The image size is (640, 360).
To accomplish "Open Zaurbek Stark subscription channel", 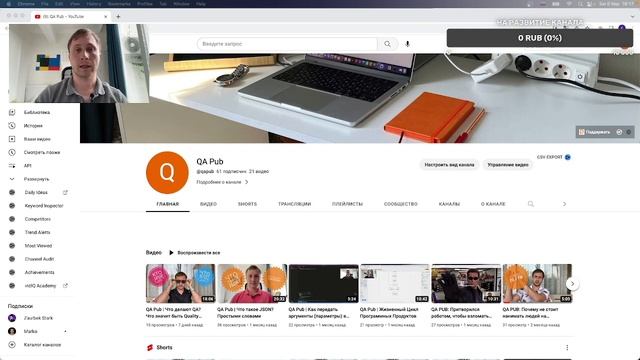I will (38, 318).
